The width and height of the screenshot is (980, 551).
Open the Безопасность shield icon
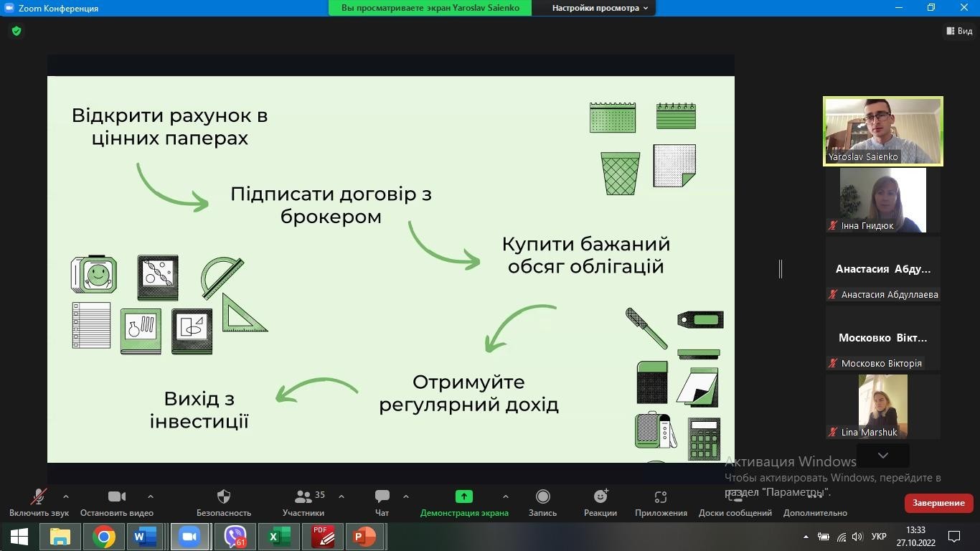pyautogui.click(x=224, y=497)
